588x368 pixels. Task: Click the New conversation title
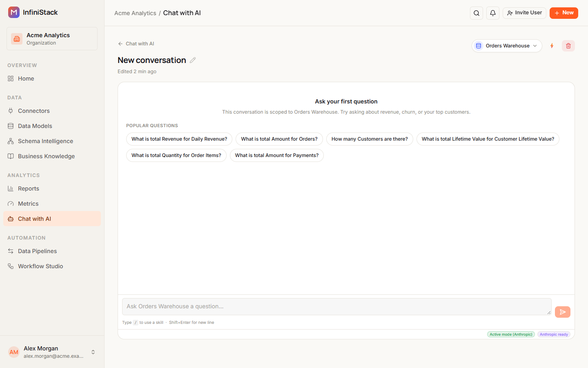(x=152, y=60)
